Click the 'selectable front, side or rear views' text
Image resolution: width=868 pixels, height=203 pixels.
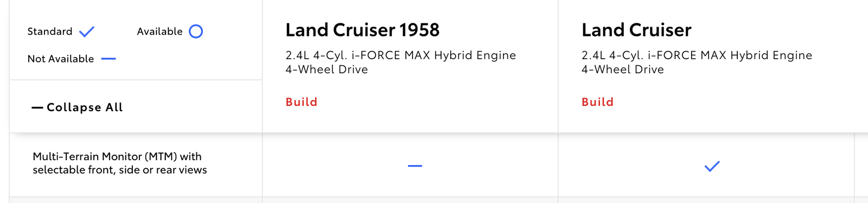(x=120, y=170)
